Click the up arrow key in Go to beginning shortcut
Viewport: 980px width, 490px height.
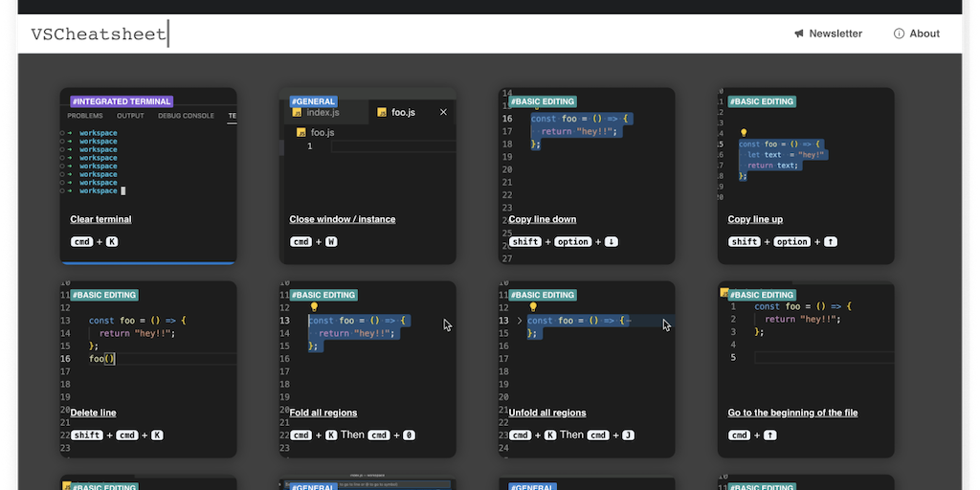pos(770,435)
